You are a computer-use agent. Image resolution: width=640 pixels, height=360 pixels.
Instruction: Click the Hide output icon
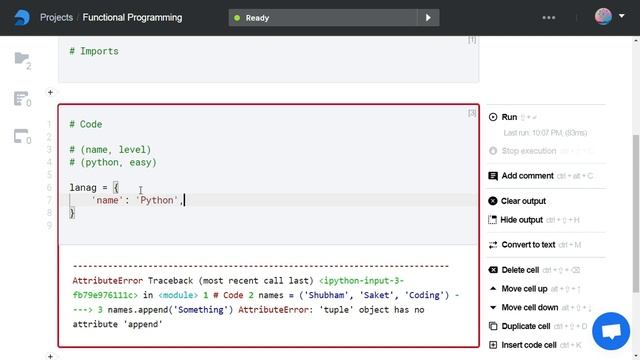(493, 220)
